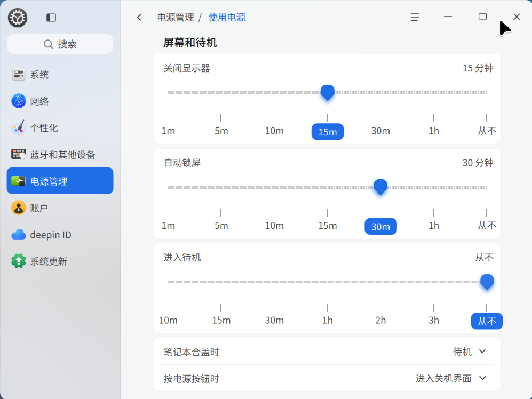Click the 使用电源 breadcrumb
Image resolution: width=532 pixels, height=399 pixels.
tap(227, 17)
